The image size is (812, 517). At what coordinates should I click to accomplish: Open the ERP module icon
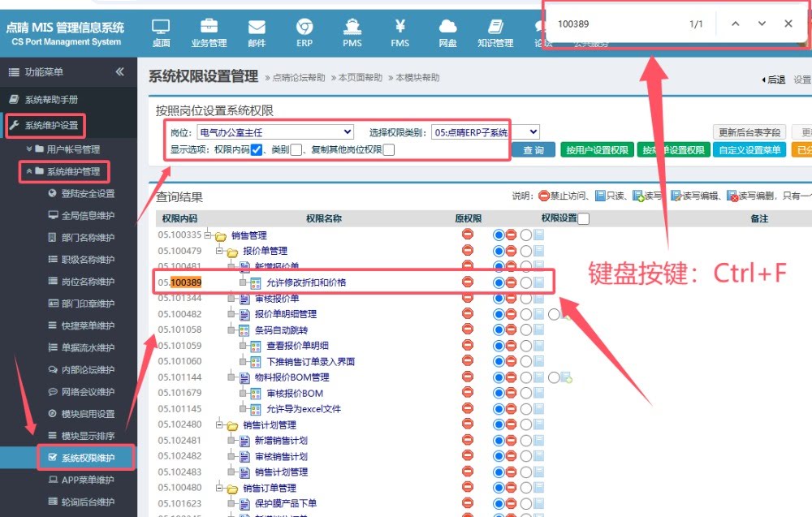click(x=304, y=32)
